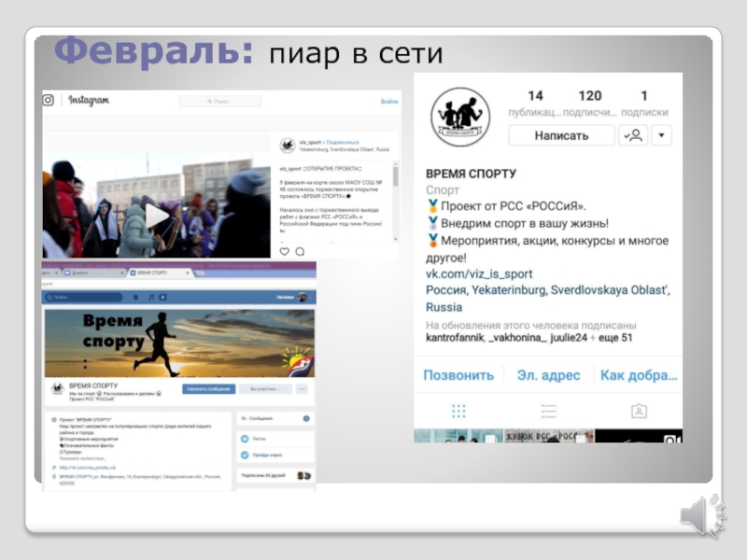Expand suggested accounts dropdown arrow

(661, 135)
